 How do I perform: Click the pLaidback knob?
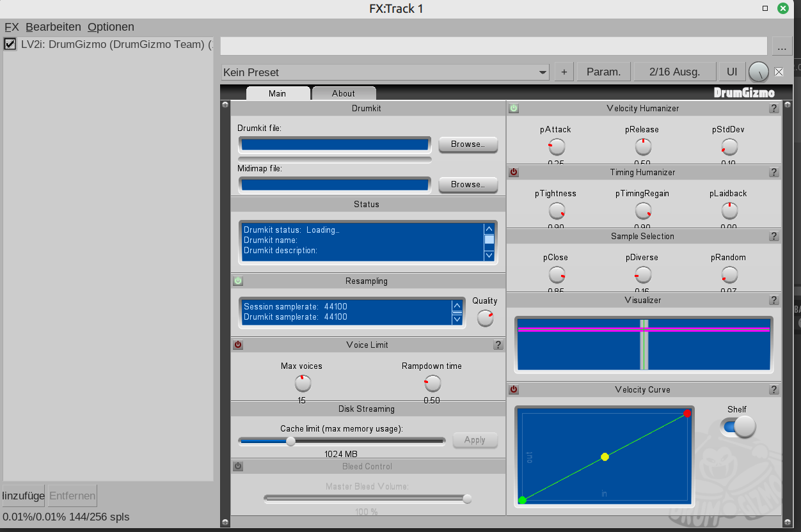[729, 211]
